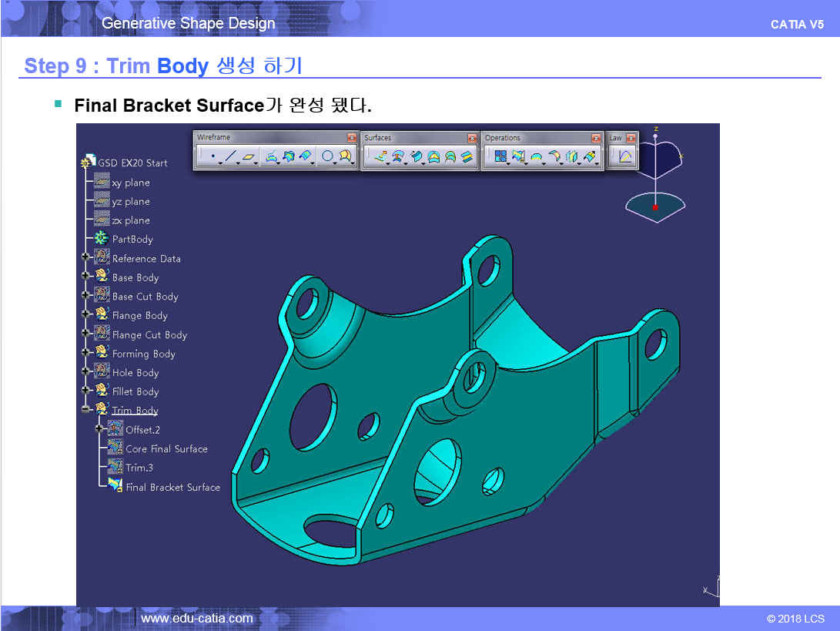Select the xy plane in tree
The width and height of the screenshot is (840, 631).
pos(130,183)
